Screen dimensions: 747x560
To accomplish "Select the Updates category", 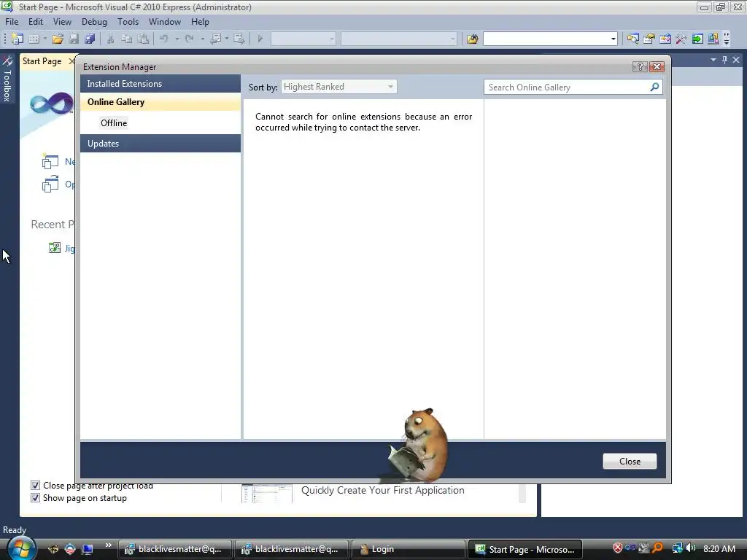I will click(x=160, y=144).
